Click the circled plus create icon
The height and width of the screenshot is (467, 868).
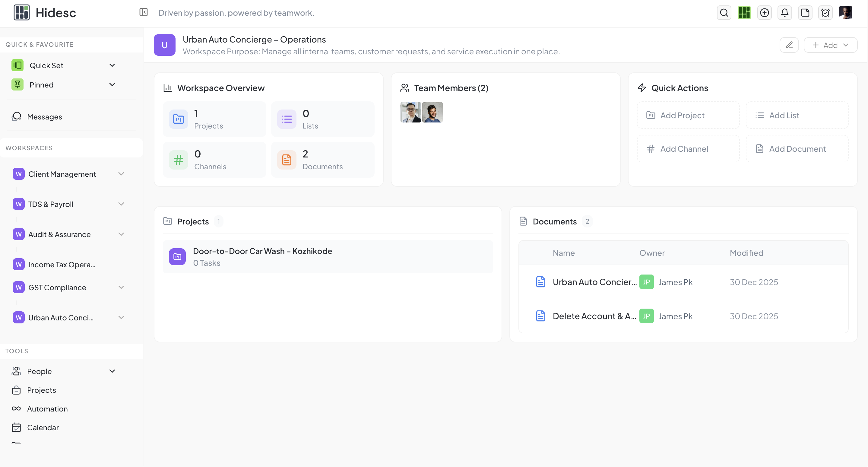[764, 13]
